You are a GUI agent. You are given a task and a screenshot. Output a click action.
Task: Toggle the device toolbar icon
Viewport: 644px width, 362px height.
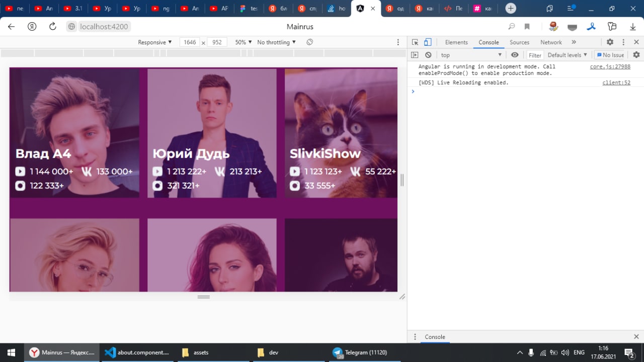point(428,42)
